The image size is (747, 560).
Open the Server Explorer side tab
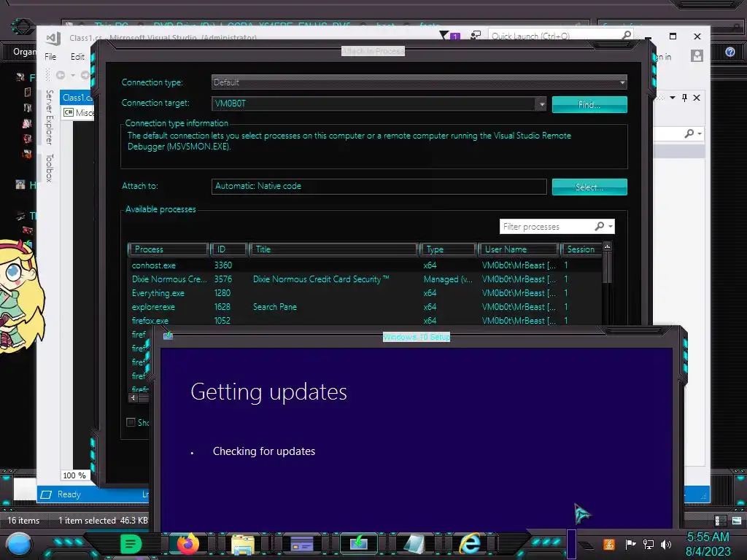tap(49, 117)
